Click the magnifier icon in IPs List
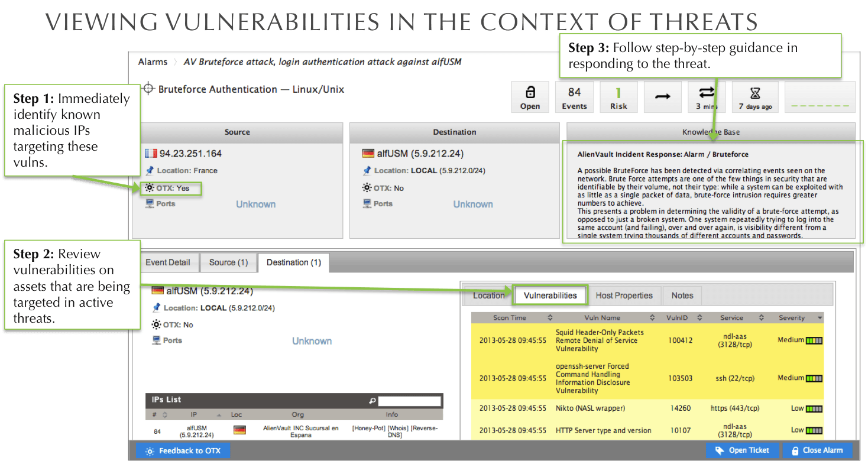The width and height of the screenshot is (868, 461). click(373, 401)
